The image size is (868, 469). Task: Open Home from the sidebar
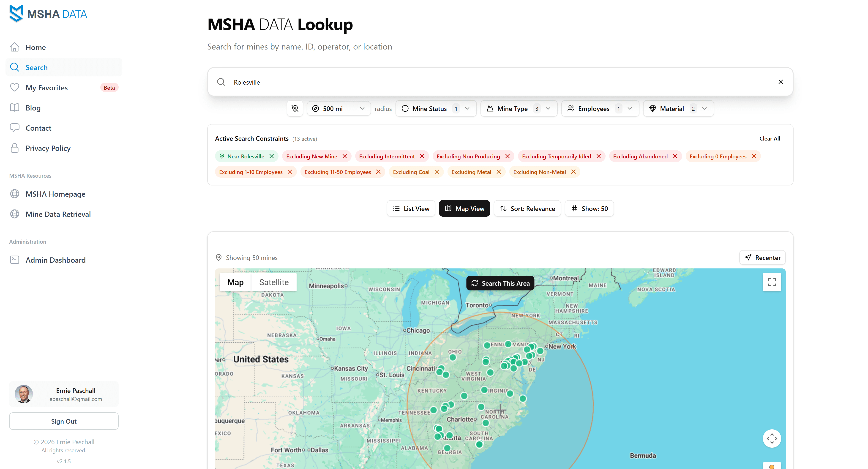(x=36, y=47)
